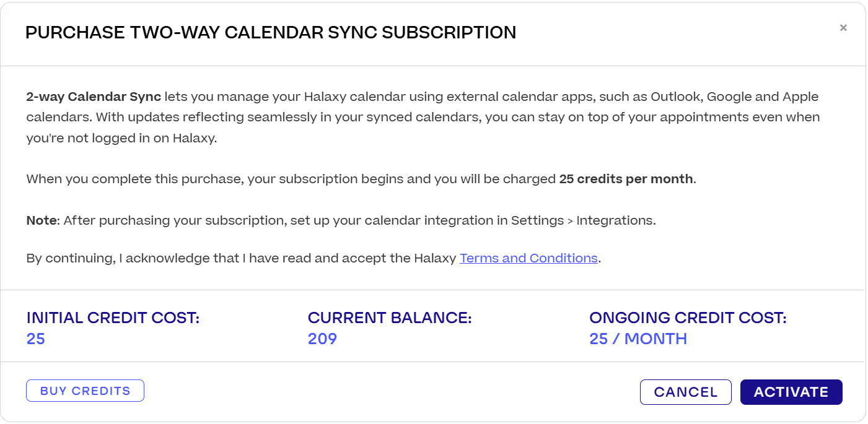This screenshot has width=868, height=424.
Task: Click the Initial Credit Cost label
Action: [113, 318]
